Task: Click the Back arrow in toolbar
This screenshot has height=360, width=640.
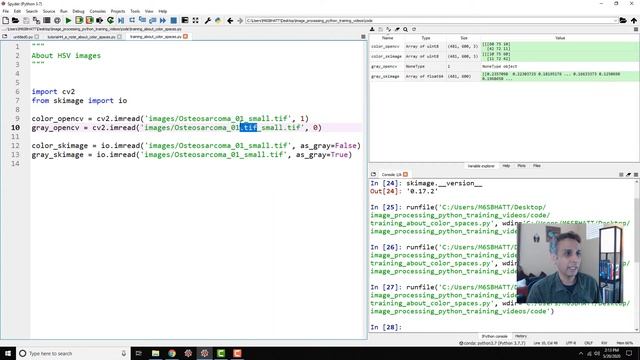Action: [x=230, y=20]
